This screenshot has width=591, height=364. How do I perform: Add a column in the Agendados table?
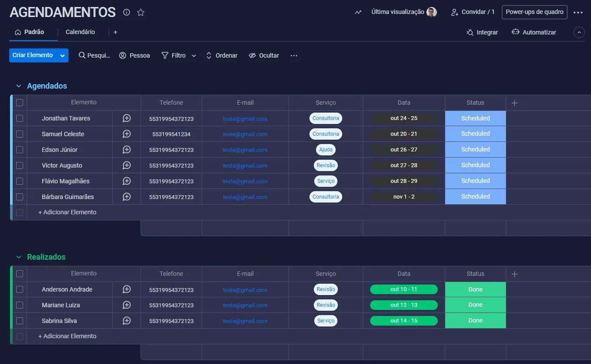click(514, 103)
